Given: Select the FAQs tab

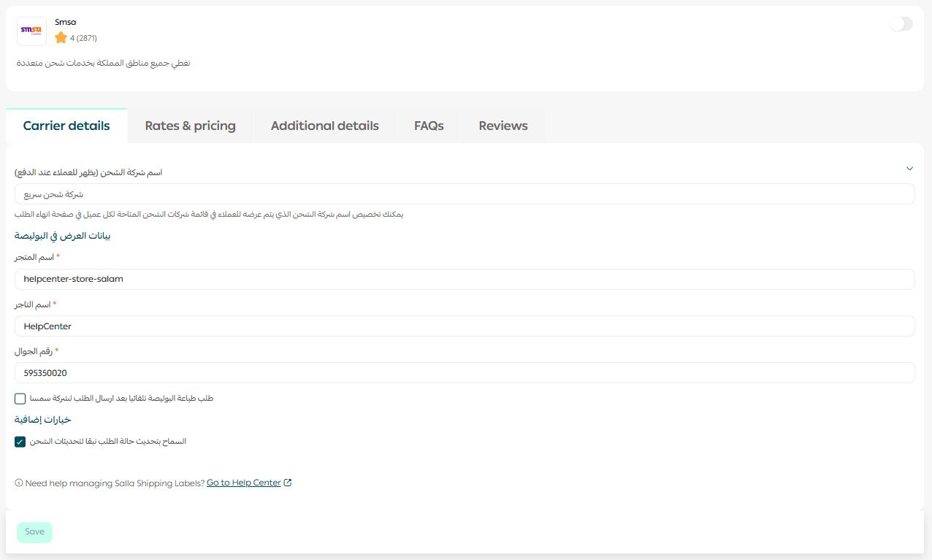Looking at the screenshot, I should click(429, 126).
